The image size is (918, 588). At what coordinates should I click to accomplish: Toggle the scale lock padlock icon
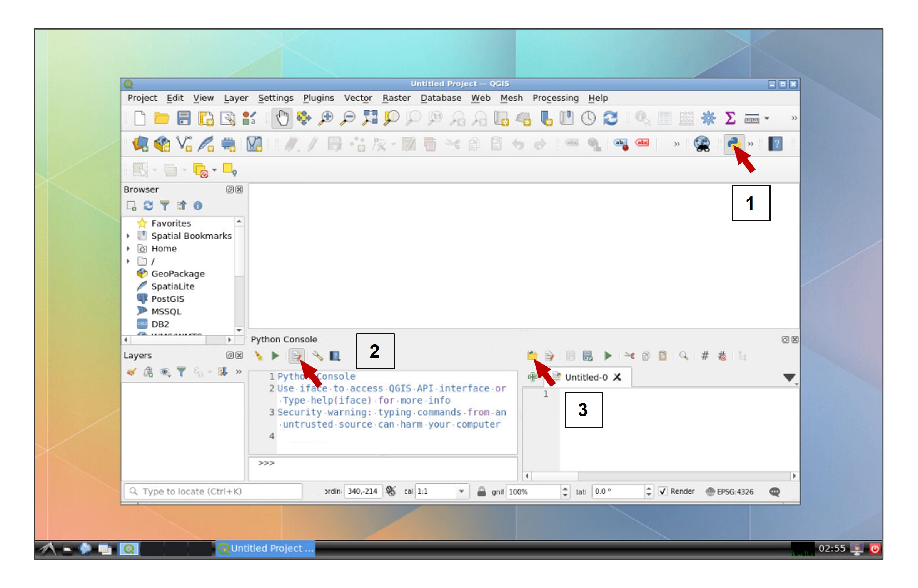[x=481, y=491]
